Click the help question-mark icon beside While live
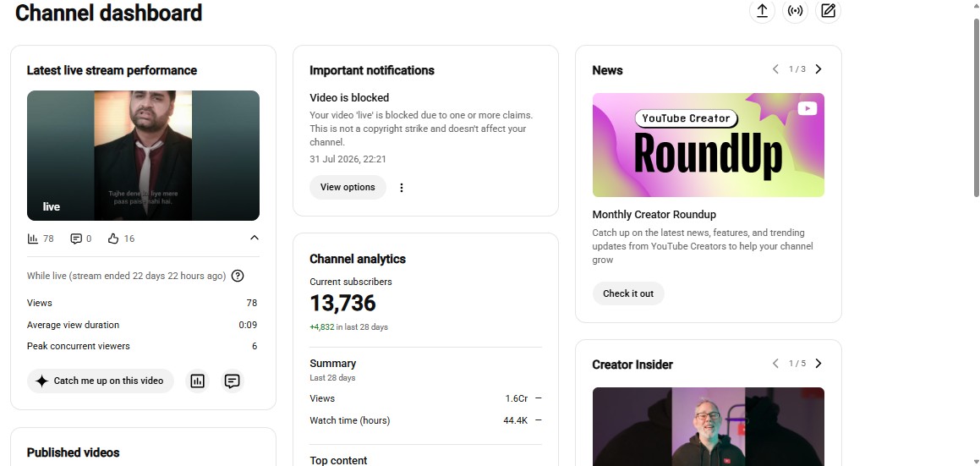This screenshot has height=466, width=980. click(238, 276)
